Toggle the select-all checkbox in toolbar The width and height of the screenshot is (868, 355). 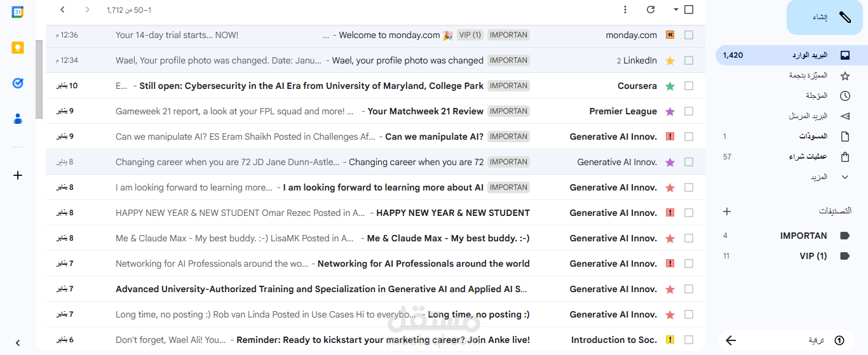(689, 10)
